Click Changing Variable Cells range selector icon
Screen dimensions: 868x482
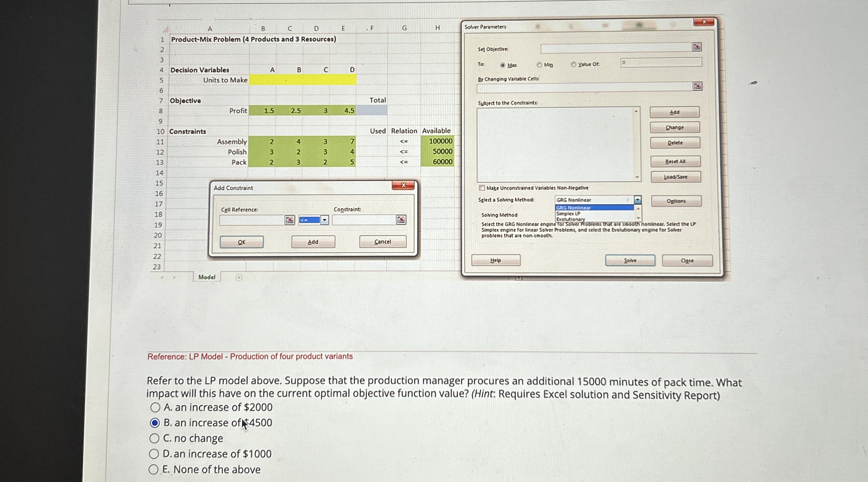[697, 86]
